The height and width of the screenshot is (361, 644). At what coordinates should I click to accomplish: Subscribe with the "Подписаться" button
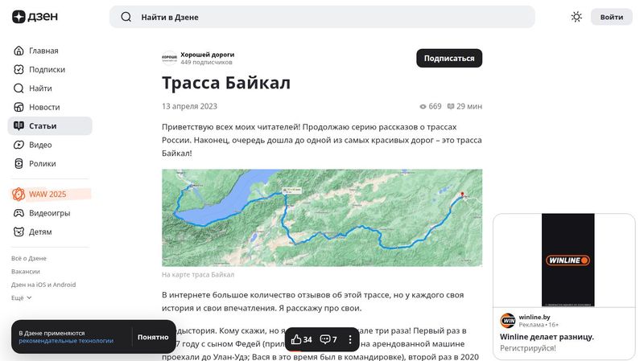click(x=449, y=58)
